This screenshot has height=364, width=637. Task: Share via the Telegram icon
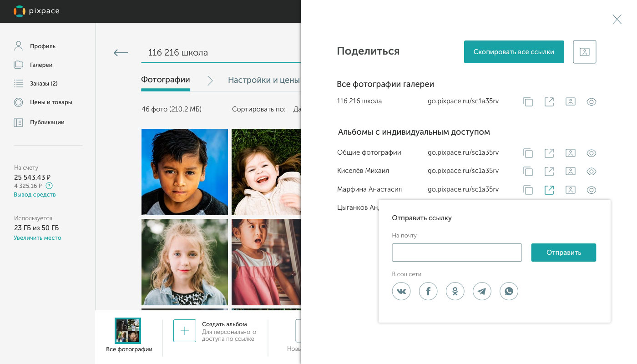tap(482, 291)
